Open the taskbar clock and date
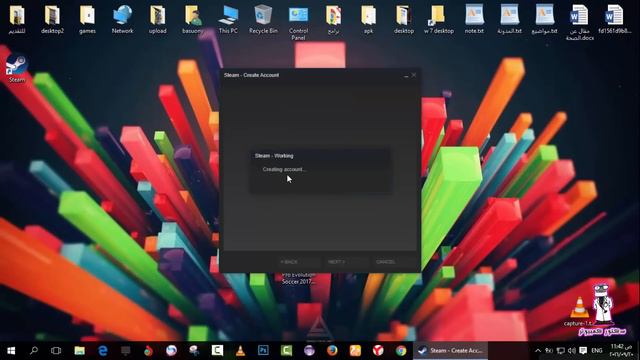 pos(621,351)
